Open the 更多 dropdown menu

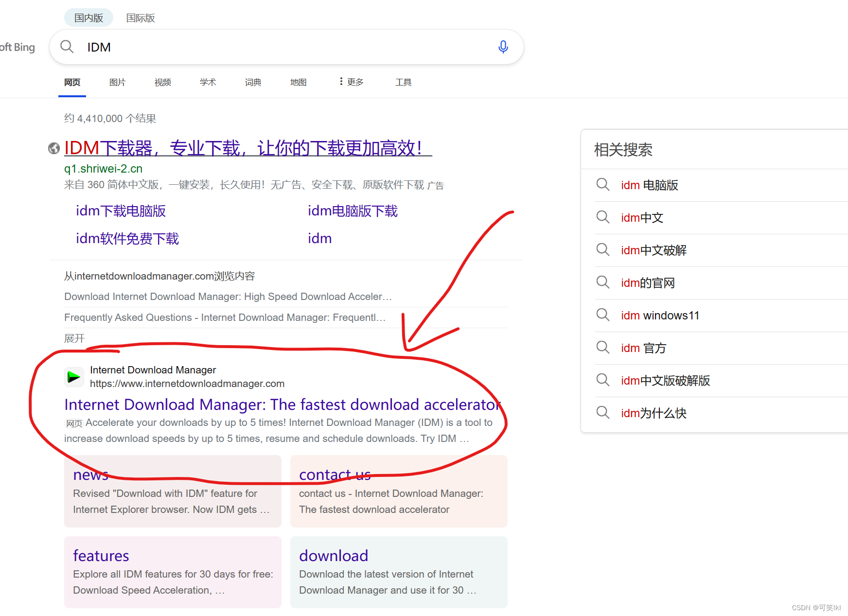tap(352, 82)
